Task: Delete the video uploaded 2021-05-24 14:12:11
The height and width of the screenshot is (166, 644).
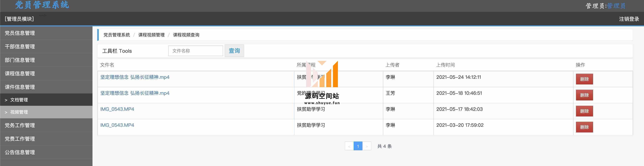Action: click(584, 79)
